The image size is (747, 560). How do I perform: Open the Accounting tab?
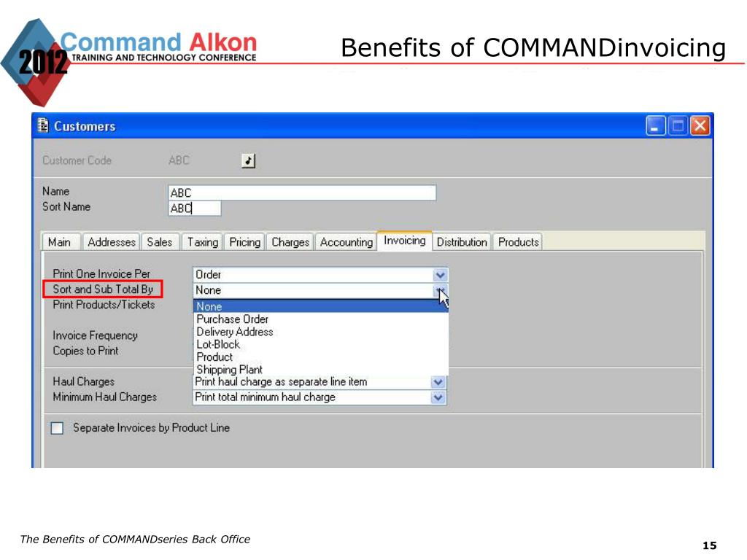tap(347, 242)
